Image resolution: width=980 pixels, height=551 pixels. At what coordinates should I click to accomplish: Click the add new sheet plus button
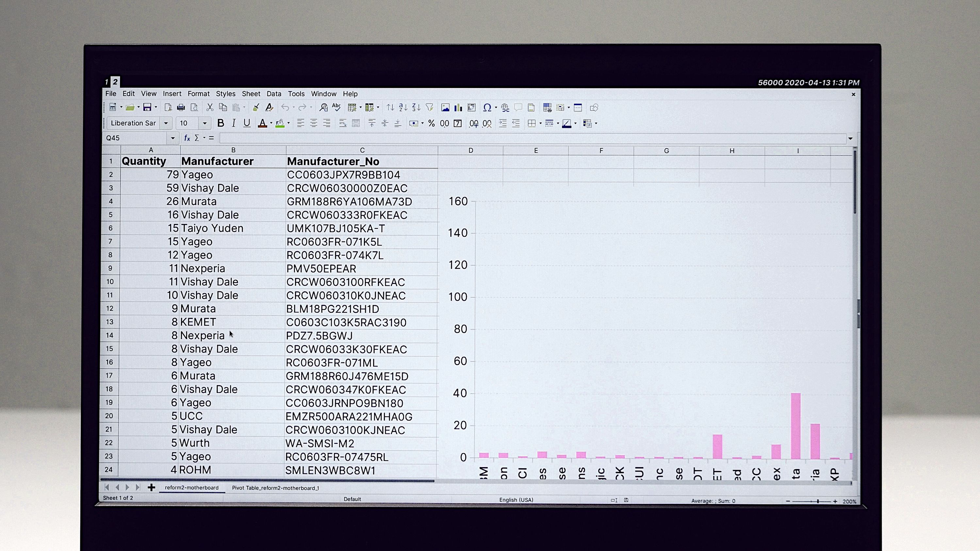click(152, 487)
